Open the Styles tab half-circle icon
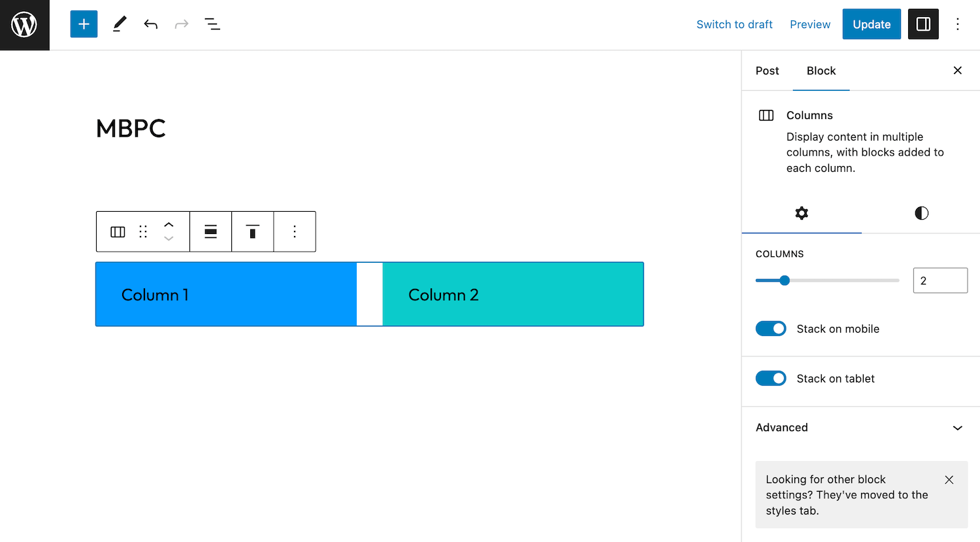 point(921,213)
